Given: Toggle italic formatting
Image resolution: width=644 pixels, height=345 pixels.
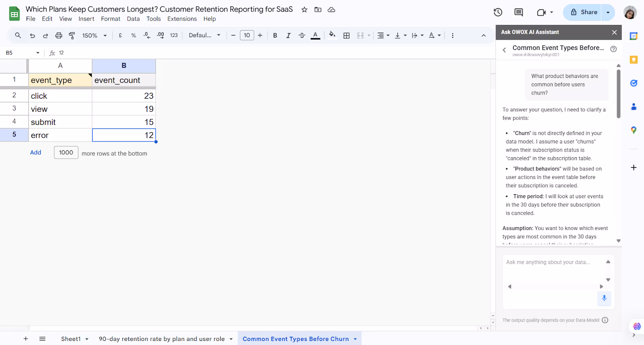Looking at the screenshot, I should tap(288, 35).
